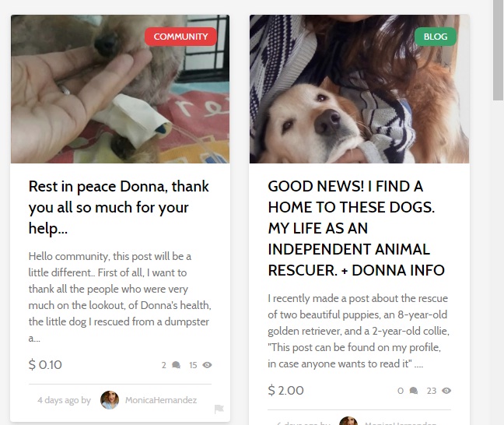Open the author avatar on the blog card
Image resolution: width=504 pixels, height=425 pixels.
[x=348, y=421]
